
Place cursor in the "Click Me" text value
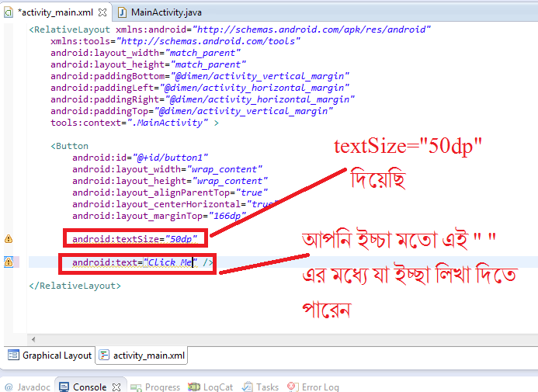click(x=170, y=262)
